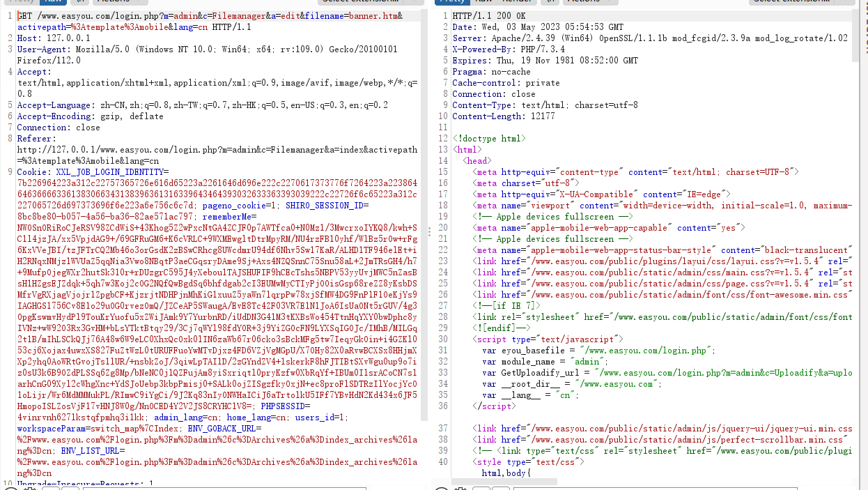Click the font-awesome.min.css link line
Screen dimensions: 868x490
(x=662, y=294)
